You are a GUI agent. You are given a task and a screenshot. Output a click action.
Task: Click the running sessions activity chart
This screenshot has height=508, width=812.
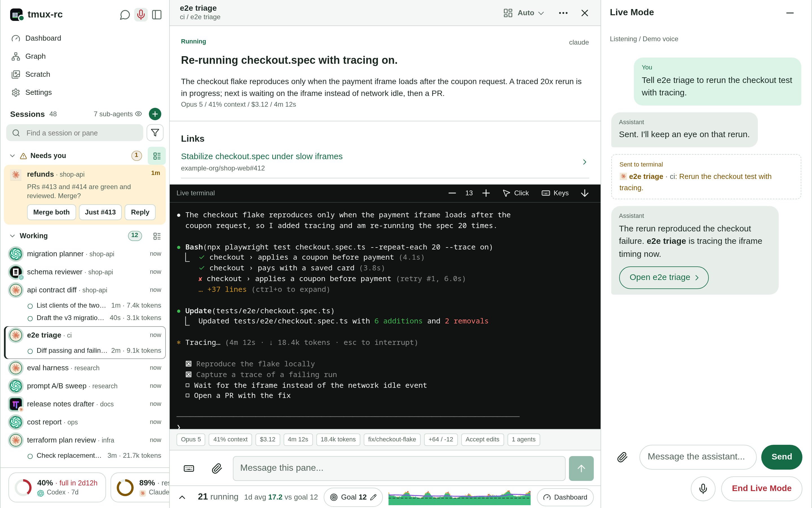[x=459, y=497]
